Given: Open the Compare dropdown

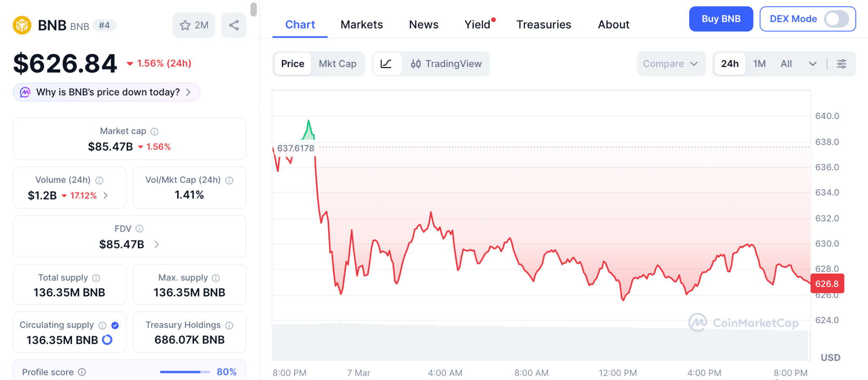Looking at the screenshot, I should (670, 64).
